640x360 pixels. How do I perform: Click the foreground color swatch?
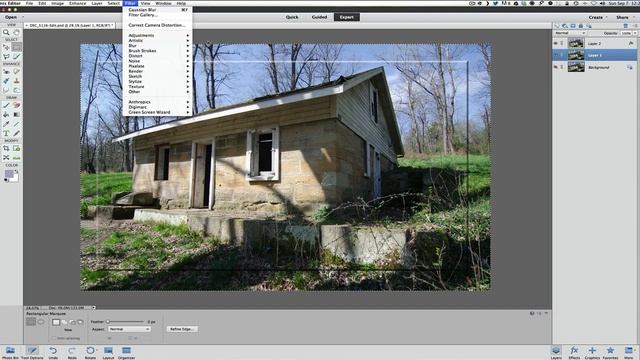(x=9, y=174)
